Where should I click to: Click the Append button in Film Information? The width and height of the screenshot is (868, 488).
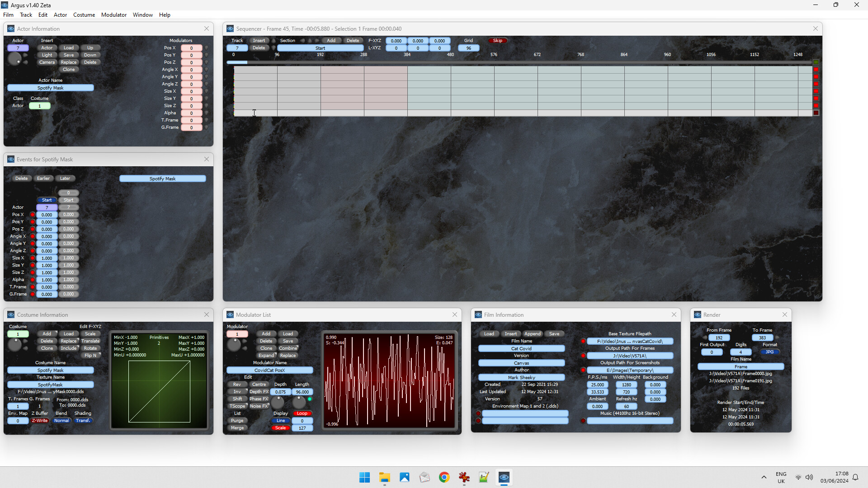click(533, 333)
